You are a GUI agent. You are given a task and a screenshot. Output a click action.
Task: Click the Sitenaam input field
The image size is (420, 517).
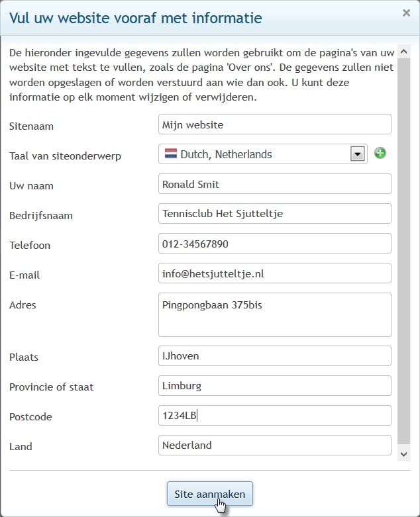[x=275, y=124]
